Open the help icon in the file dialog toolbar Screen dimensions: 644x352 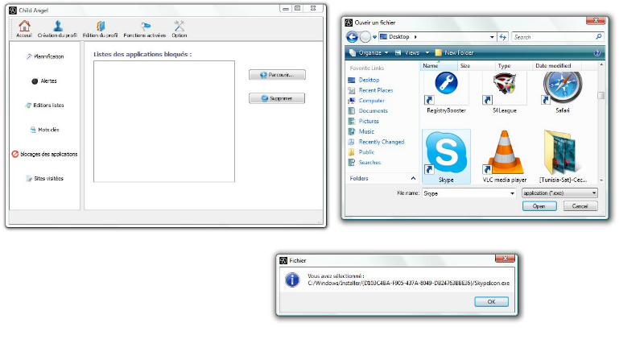(x=597, y=52)
